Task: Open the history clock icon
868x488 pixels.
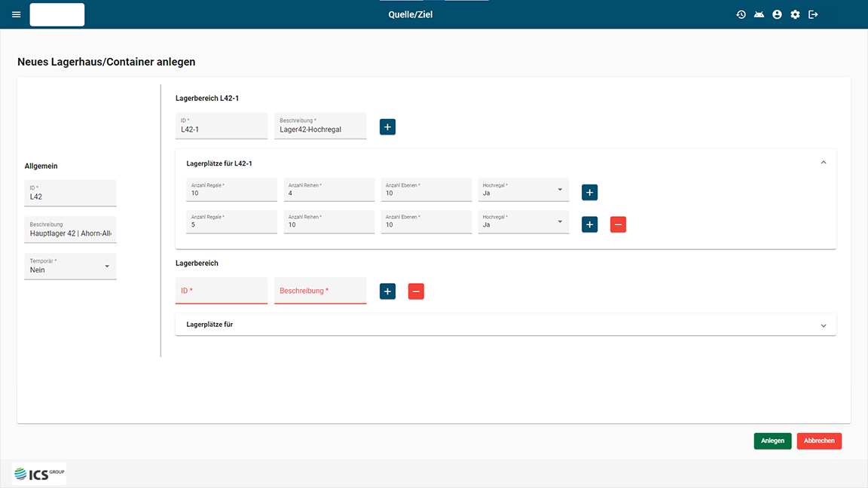Action: click(x=741, y=14)
